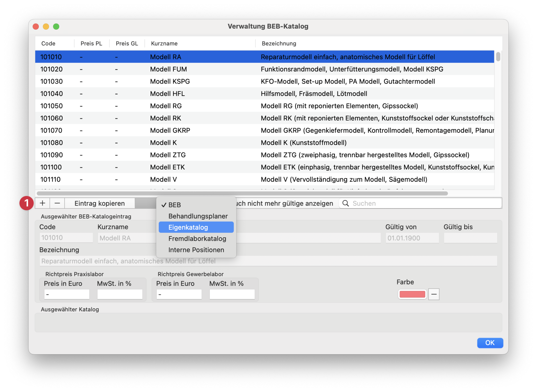Image resolution: width=537 pixels, height=392 pixels.
Task: Click the Gültig von date field
Action: (412, 238)
